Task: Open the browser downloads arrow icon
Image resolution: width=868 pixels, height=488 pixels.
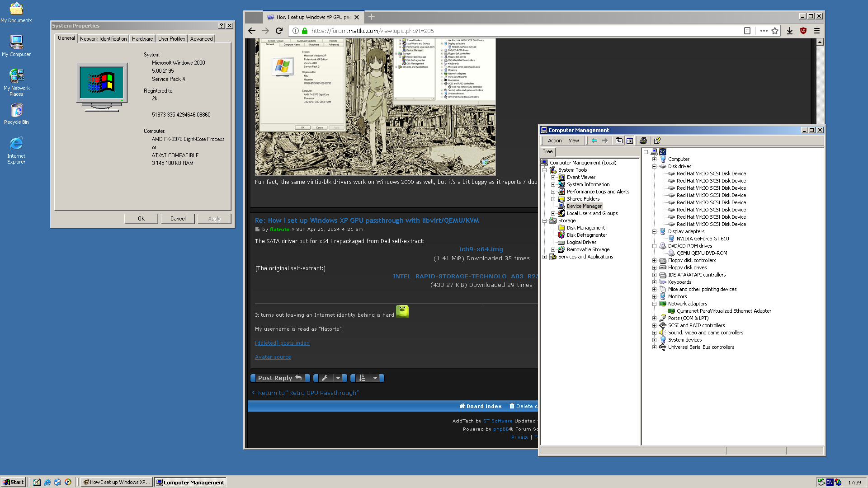Action: 790,31
